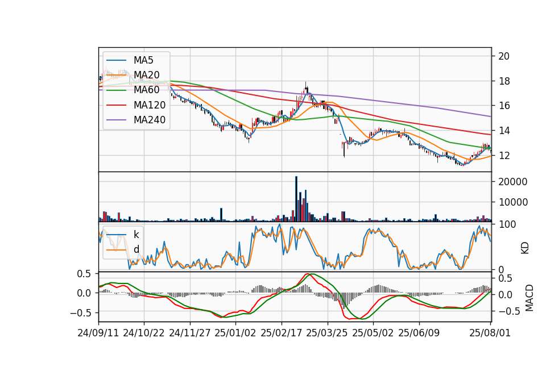Click the MA5 legend label
The width and height of the screenshot is (546, 392).
pos(143,60)
